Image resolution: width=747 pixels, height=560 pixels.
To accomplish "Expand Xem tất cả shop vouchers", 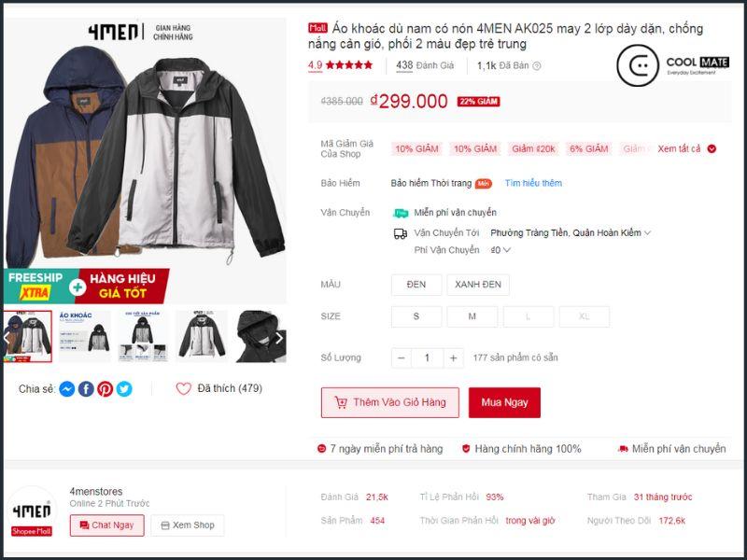I will tap(686, 148).
